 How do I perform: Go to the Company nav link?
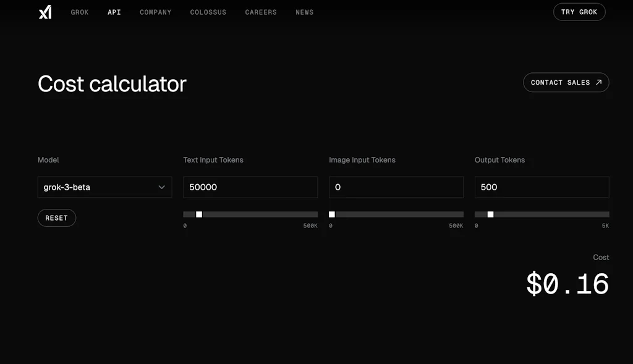point(155,12)
